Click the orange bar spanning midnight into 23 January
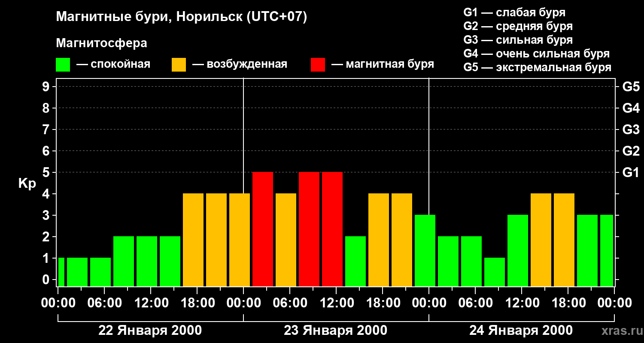This screenshot has width=644, height=343. (240, 240)
